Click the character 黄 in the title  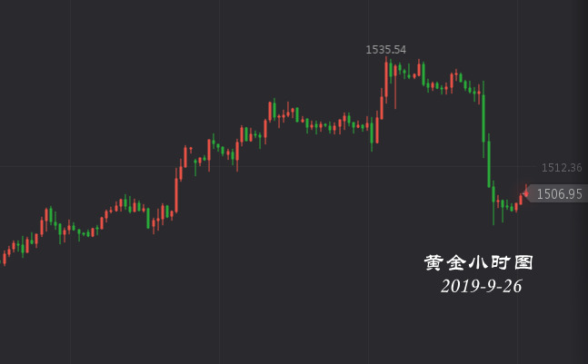pyautogui.click(x=434, y=262)
